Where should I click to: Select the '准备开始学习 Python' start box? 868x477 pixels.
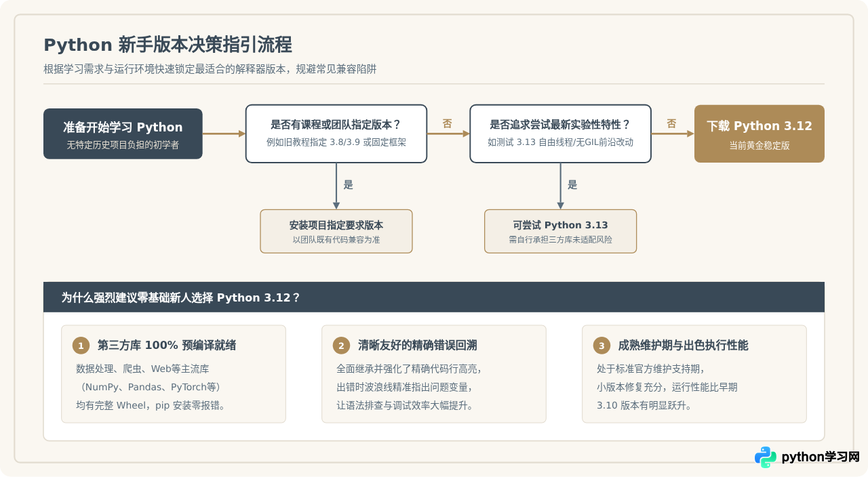pyautogui.click(x=123, y=133)
